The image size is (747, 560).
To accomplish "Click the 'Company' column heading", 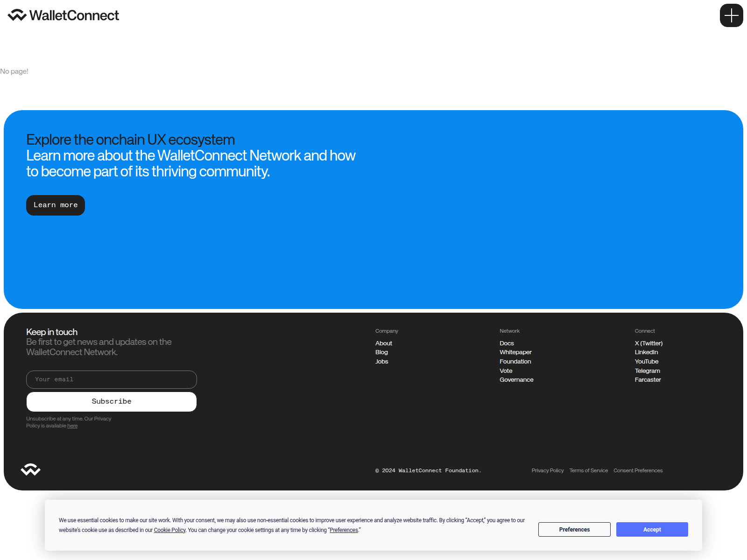I will pos(387,331).
